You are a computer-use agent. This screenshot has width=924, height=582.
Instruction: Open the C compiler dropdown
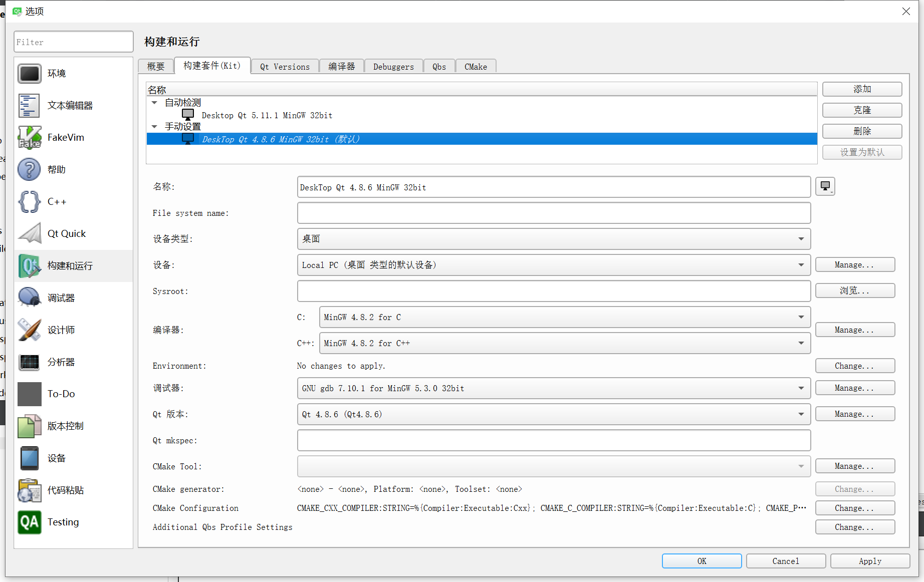coord(565,317)
